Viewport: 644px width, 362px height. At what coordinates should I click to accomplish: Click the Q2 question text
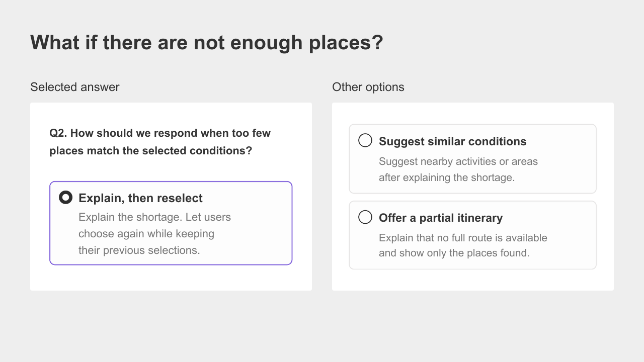coord(160,142)
